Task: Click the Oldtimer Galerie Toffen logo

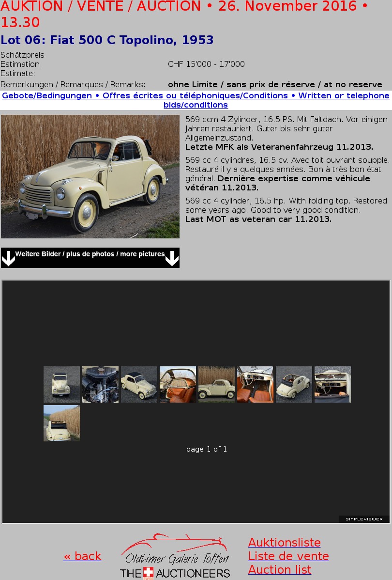Action: click(175, 556)
